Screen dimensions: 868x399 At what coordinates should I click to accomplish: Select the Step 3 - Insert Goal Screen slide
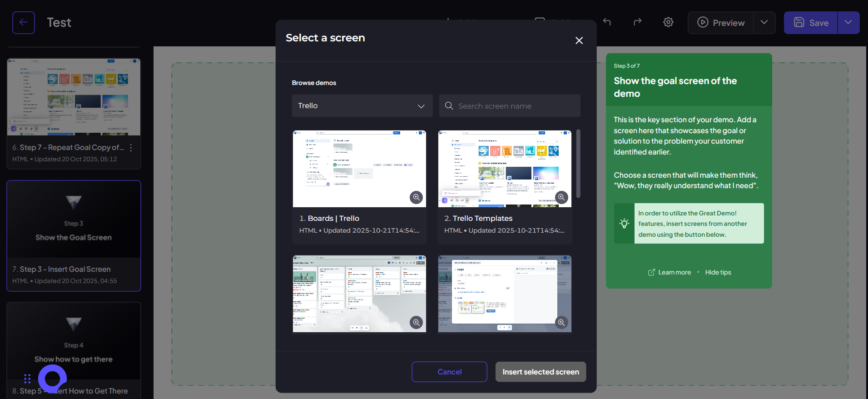click(x=74, y=236)
